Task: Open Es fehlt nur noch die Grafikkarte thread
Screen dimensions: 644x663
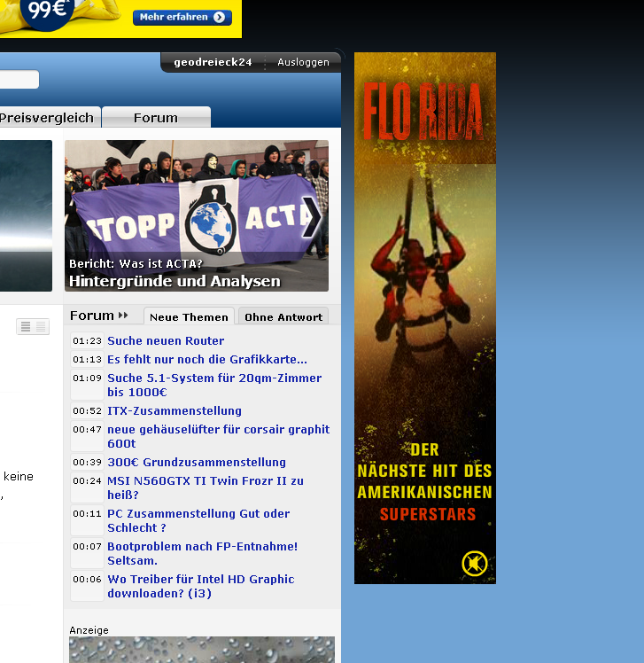Action: click(x=207, y=359)
